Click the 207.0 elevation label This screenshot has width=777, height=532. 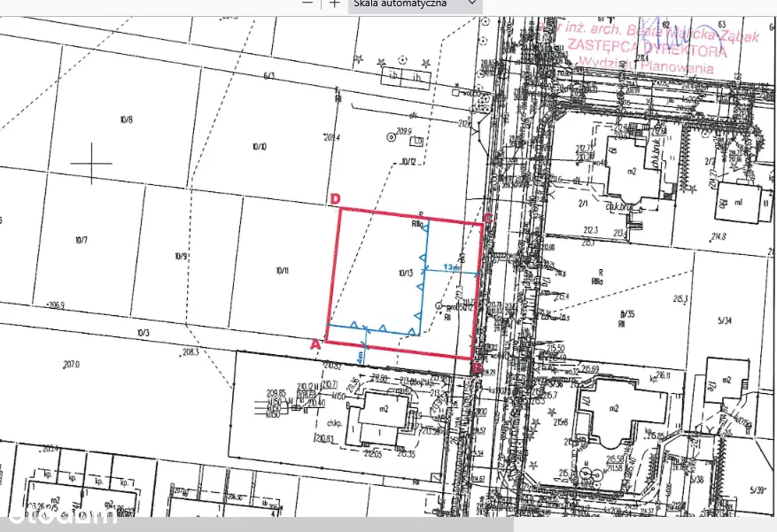[x=72, y=364]
